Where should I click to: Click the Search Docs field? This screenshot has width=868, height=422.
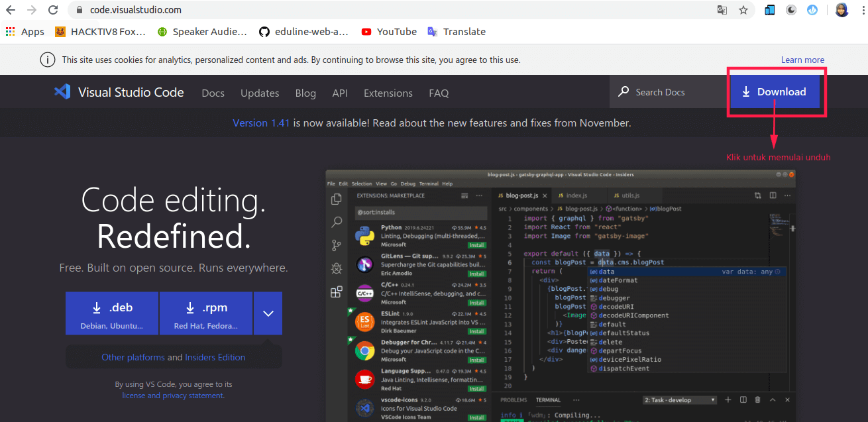pos(668,92)
